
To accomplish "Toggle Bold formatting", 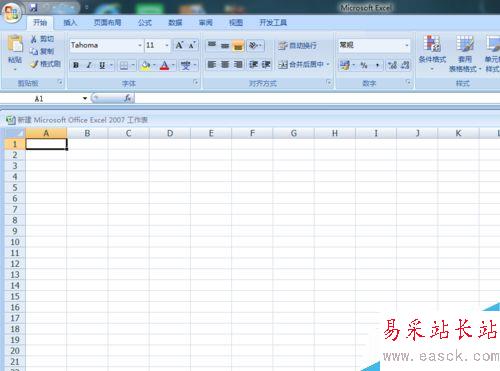I will point(76,65).
